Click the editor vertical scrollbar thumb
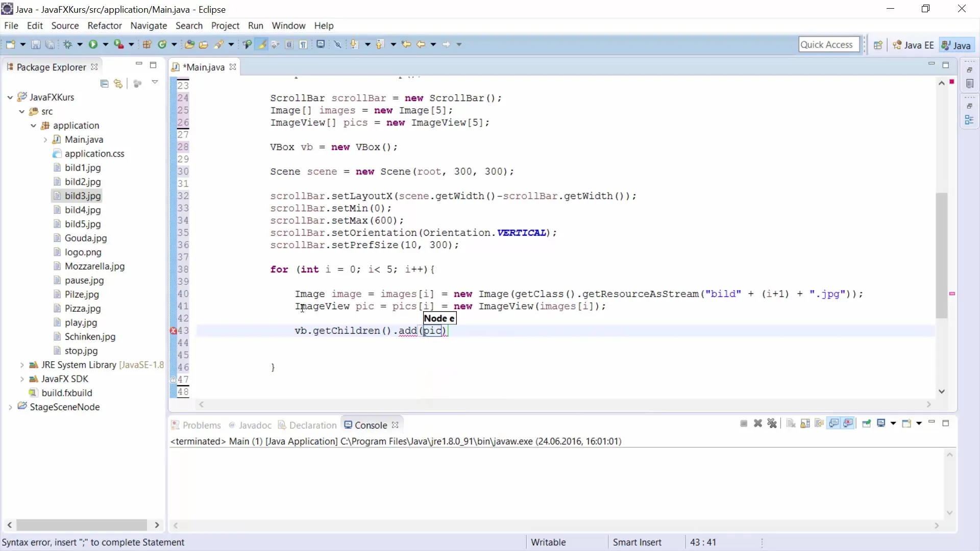The height and width of the screenshot is (551, 980). (942, 256)
